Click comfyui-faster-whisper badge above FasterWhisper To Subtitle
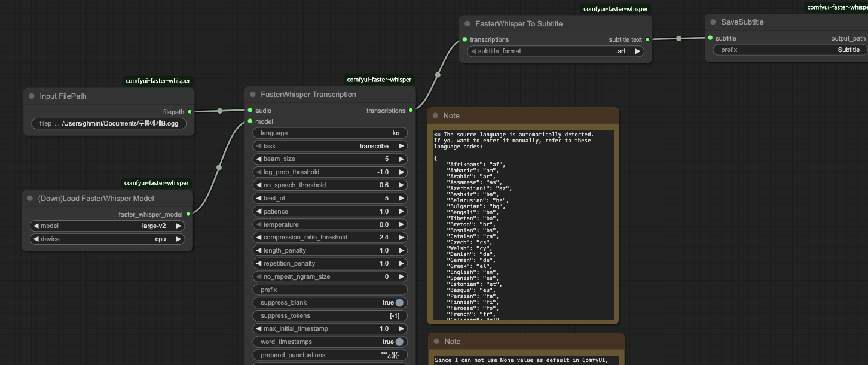 616,9
